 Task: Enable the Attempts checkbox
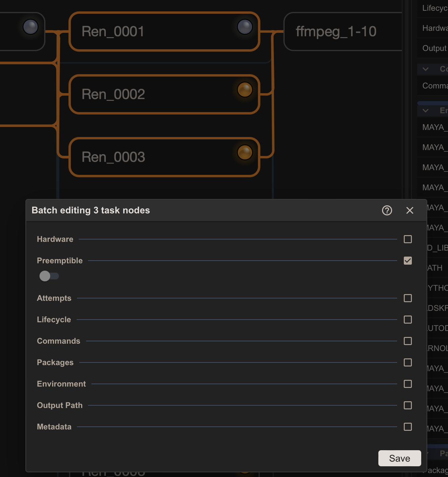click(408, 298)
